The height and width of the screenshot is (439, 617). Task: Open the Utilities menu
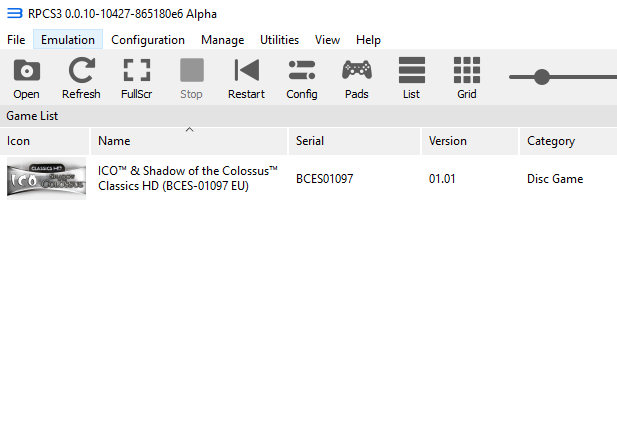[279, 40]
